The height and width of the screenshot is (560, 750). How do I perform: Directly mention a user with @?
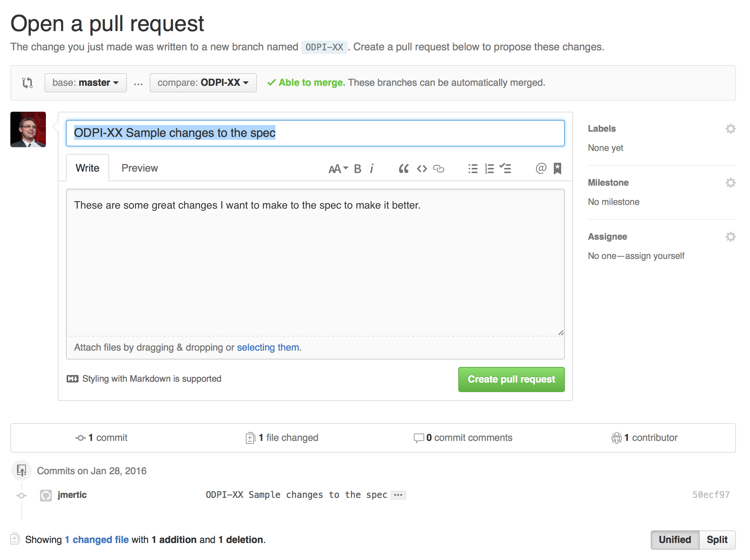coord(541,168)
